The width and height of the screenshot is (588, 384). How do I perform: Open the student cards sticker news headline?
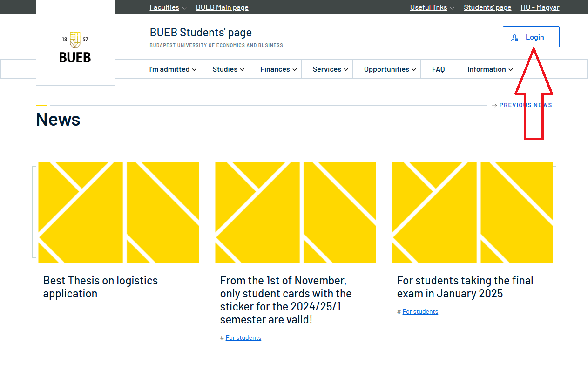pos(285,300)
